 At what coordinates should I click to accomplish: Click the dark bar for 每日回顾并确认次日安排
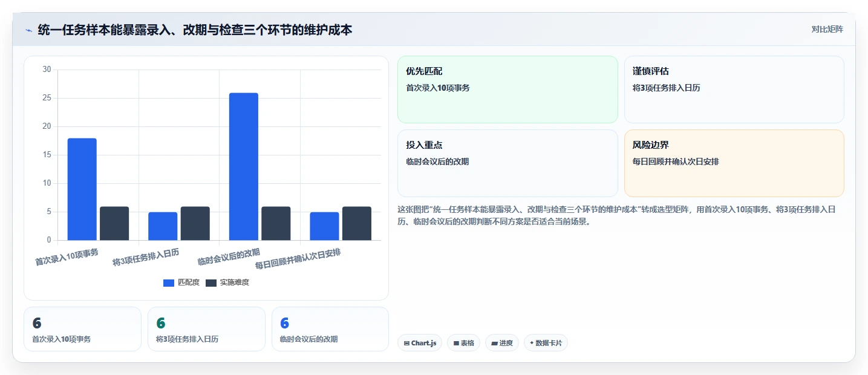[x=357, y=223]
